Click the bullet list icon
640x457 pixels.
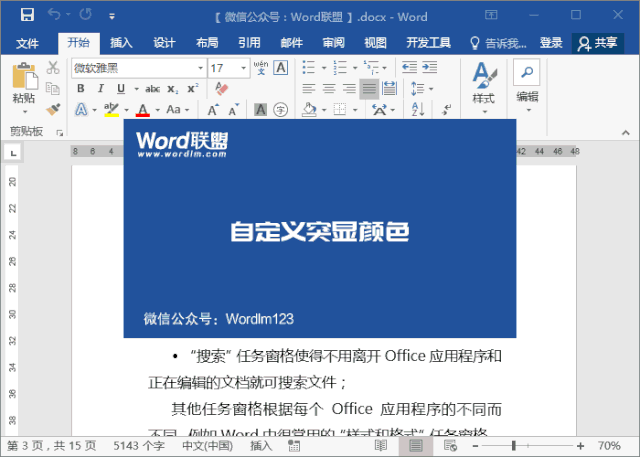(309, 67)
